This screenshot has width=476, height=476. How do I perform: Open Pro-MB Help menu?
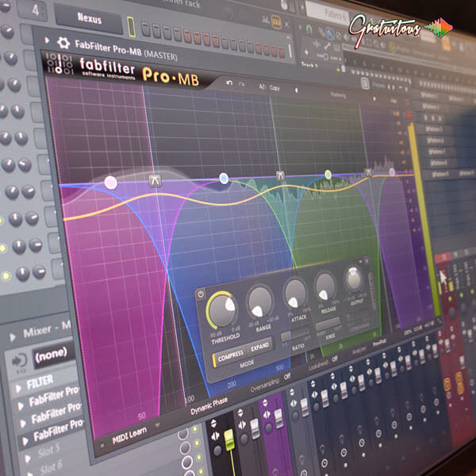point(393,101)
